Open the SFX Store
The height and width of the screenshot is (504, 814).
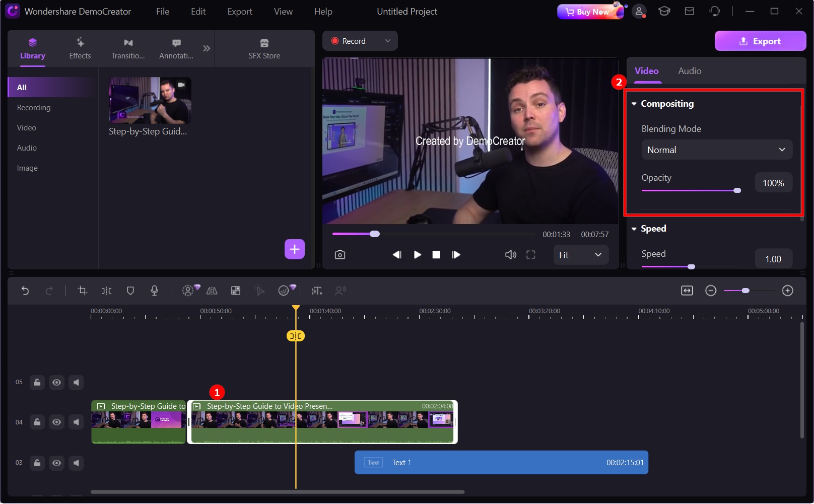pos(264,49)
